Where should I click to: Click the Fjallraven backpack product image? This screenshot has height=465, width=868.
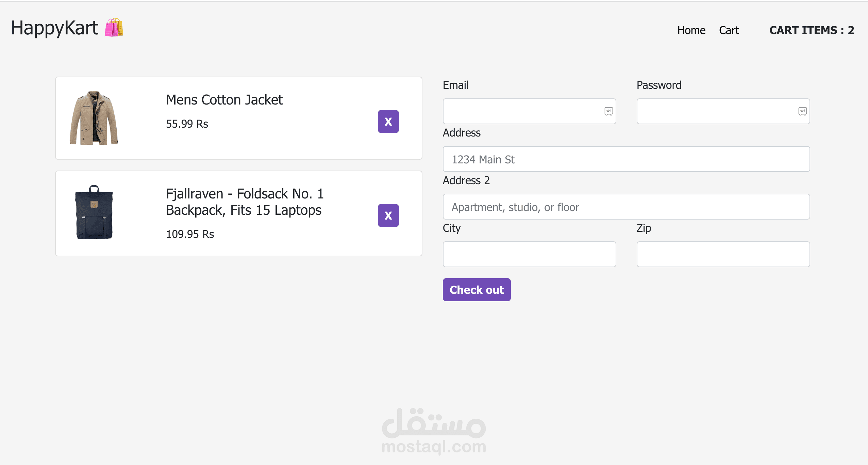94,212
